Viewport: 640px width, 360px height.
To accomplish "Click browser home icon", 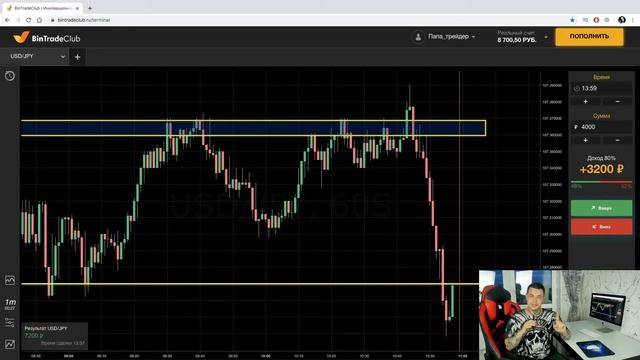I will [x=39, y=20].
